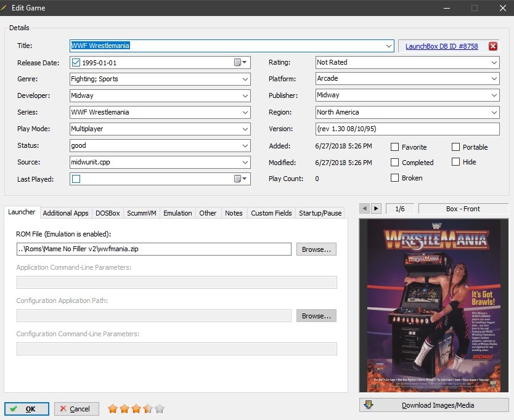Open the Publisher dropdown

pyautogui.click(x=494, y=95)
